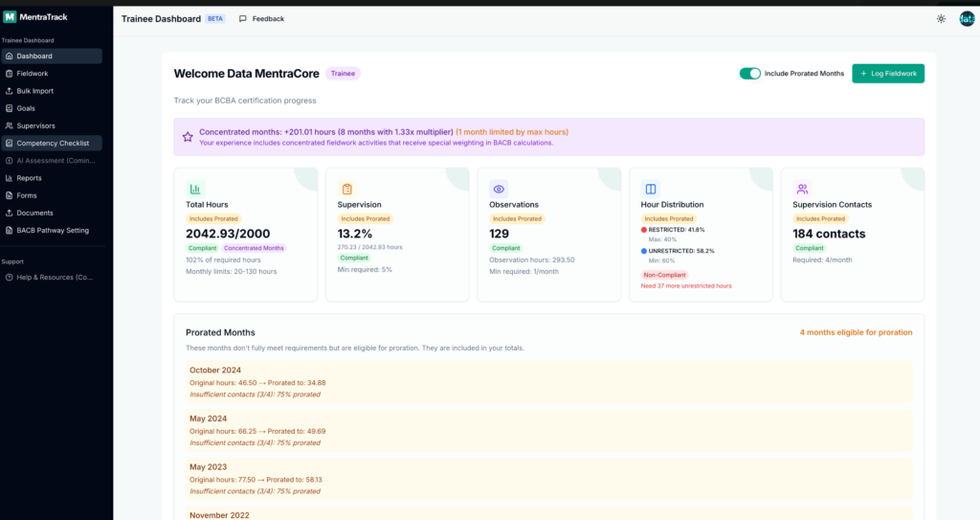The image size is (980, 520).
Task: Click the Supervision clipboard icon
Action: (x=347, y=189)
